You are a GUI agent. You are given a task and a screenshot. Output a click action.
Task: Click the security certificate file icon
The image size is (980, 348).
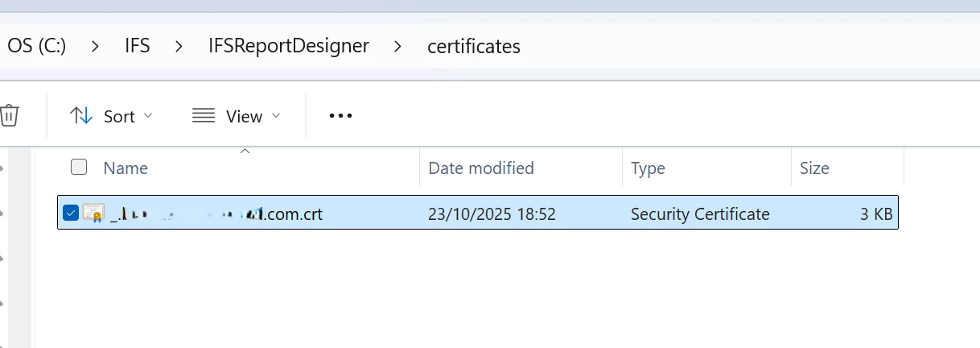pos(93,213)
